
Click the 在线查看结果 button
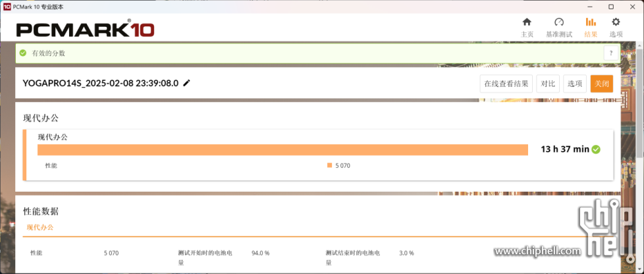pyautogui.click(x=506, y=84)
